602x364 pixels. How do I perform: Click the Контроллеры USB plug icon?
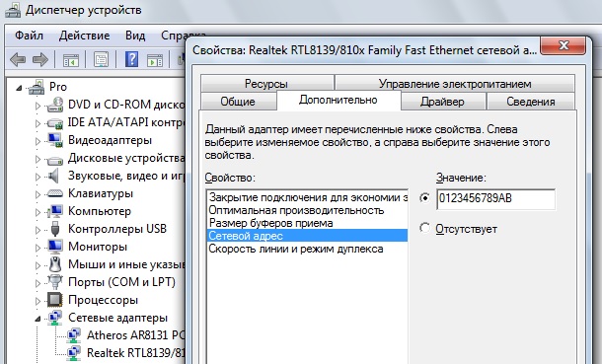pyautogui.click(x=55, y=229)
